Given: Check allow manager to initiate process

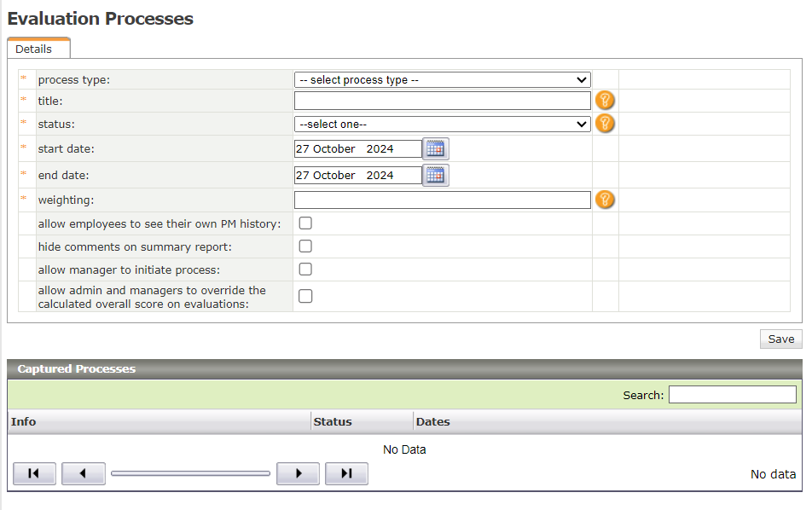Looking at the screenshot, I should click(305, 269).
